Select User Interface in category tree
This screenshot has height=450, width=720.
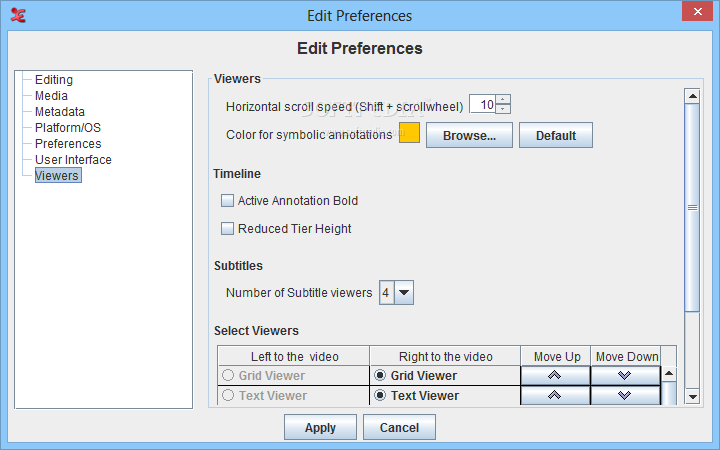(x=73, y=160)
